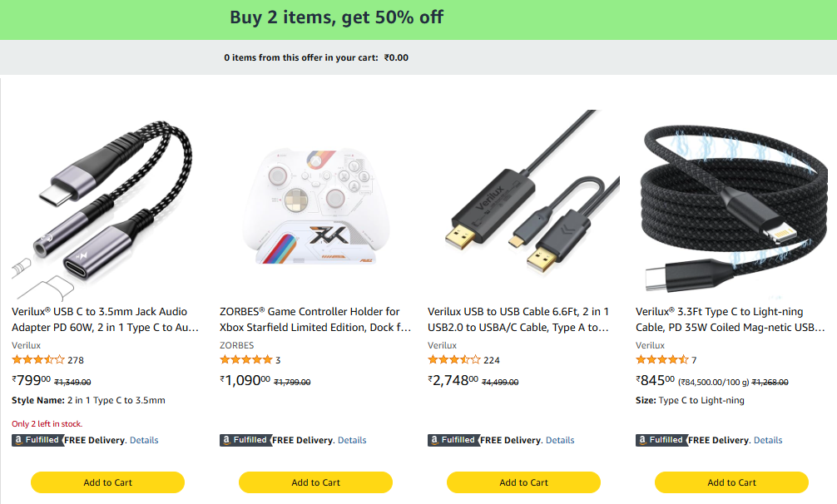Image resolution: width=837 pixels, height=504 pixels.
Task: Open ZORBES Game Controller Holder title link
Action: click(x=314, y=319)
